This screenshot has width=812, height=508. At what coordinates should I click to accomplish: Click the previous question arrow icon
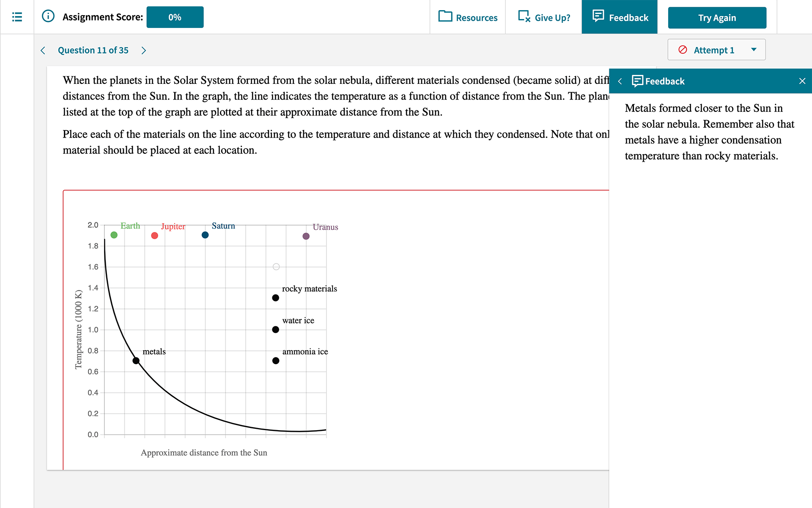pos(43,50)
